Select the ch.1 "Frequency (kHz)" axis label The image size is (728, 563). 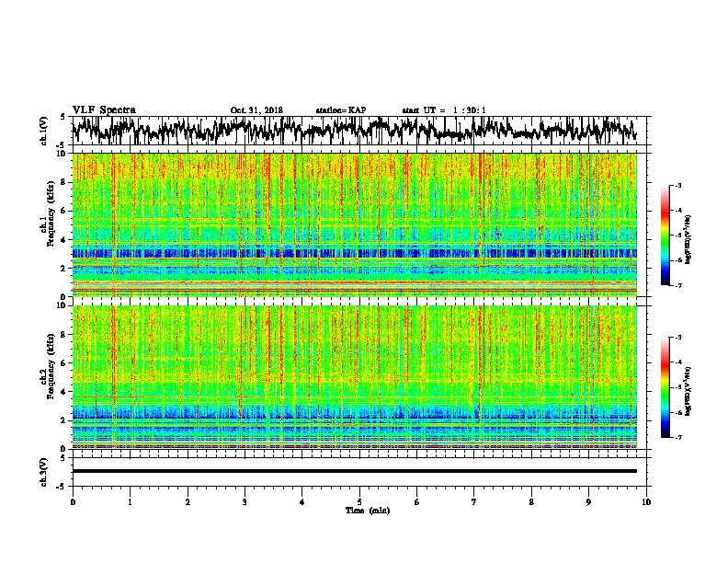(x=51, y=214)
